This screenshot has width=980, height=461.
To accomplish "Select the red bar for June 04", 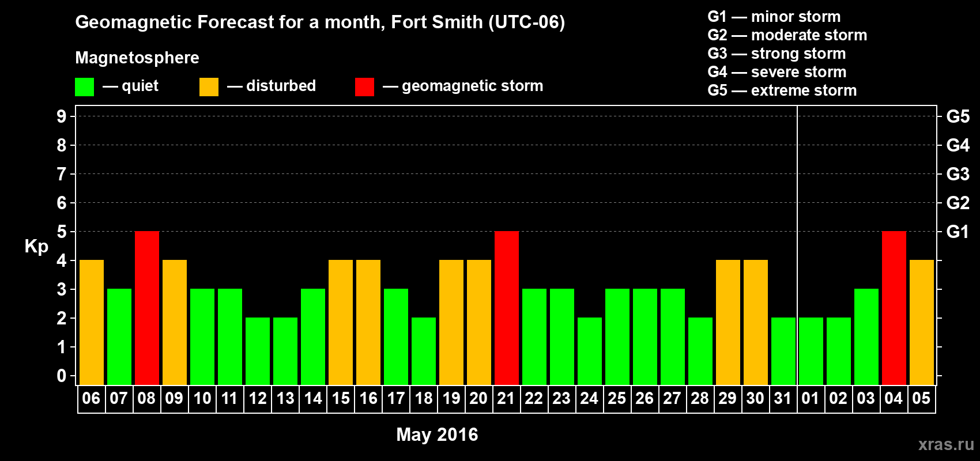I will 894,308.
